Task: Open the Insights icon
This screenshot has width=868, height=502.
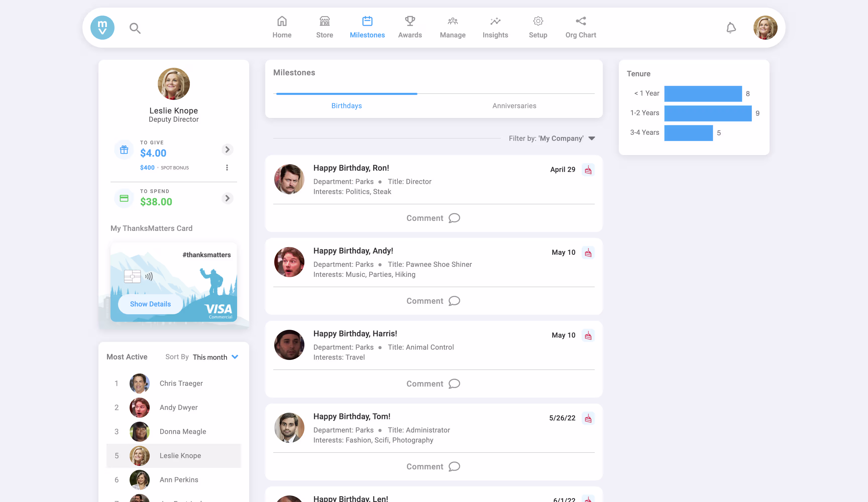Action: (495, 21)
